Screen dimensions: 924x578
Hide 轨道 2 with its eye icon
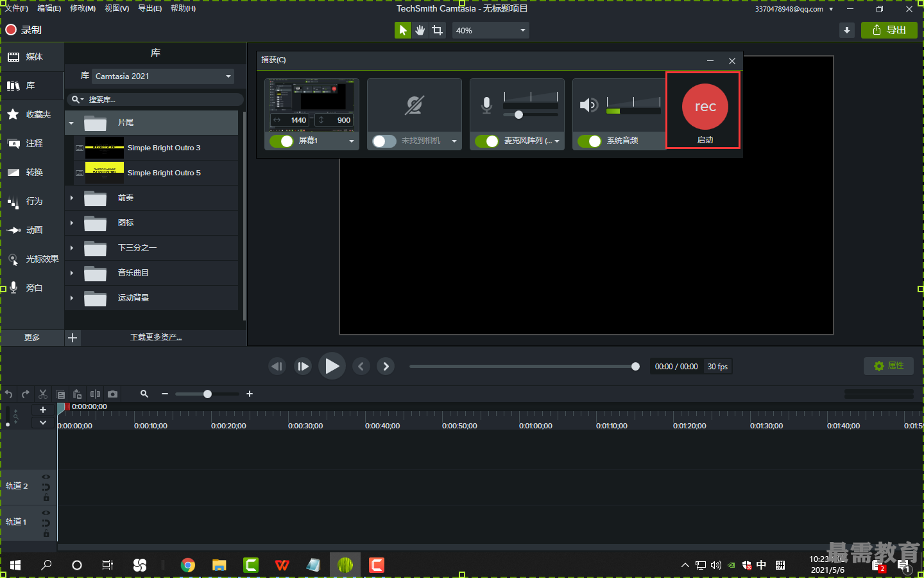point(46,477)
